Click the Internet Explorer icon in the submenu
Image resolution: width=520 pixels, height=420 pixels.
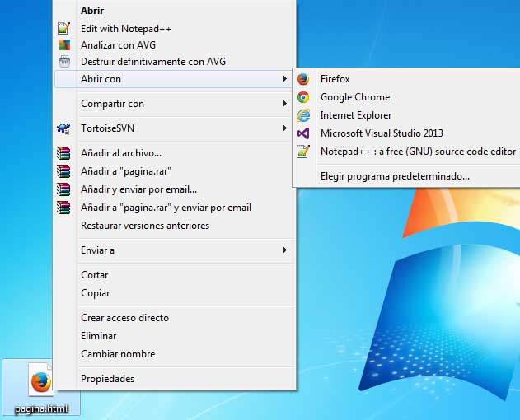(303, 115)
